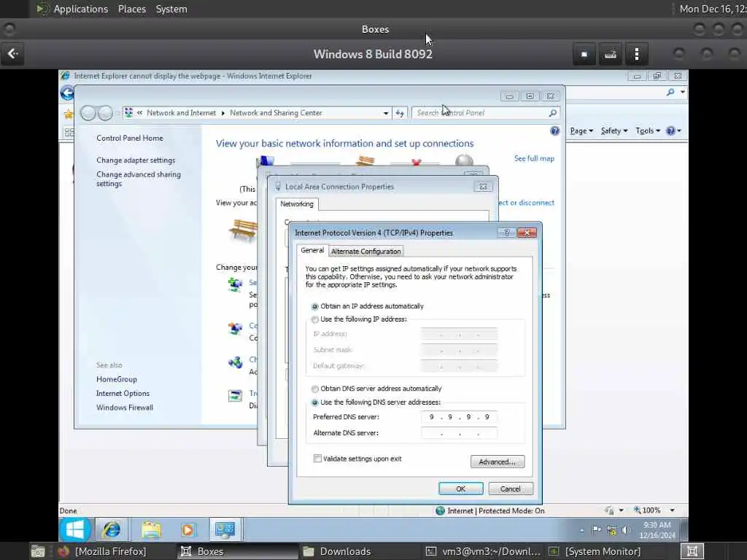Open the Places menu

point(132,9)
